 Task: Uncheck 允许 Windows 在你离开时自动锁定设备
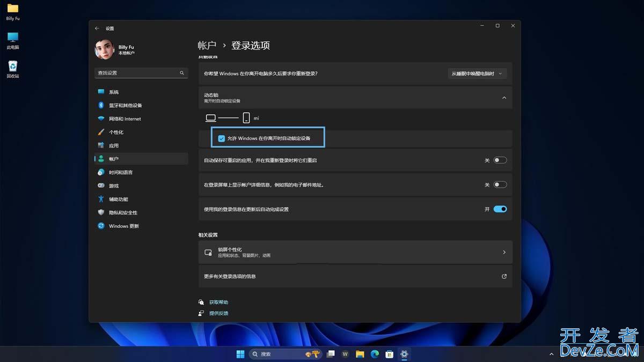222,138
